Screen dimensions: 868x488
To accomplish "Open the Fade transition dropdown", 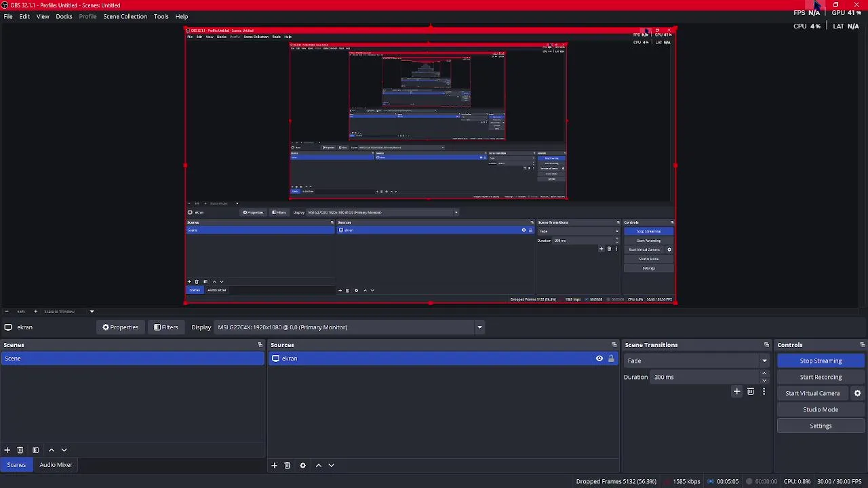I will tap(696, 361).
